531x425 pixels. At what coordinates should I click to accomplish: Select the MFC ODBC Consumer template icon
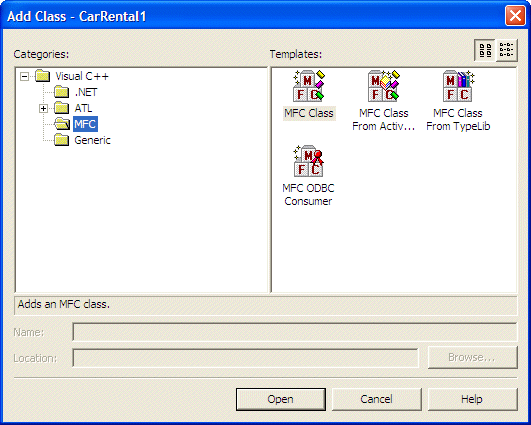pos(309,161)
